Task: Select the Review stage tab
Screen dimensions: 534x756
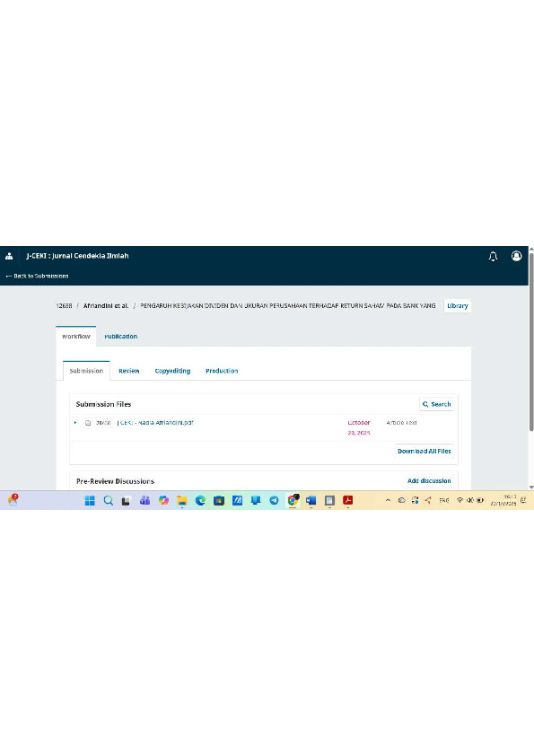Action: [128, 371]
